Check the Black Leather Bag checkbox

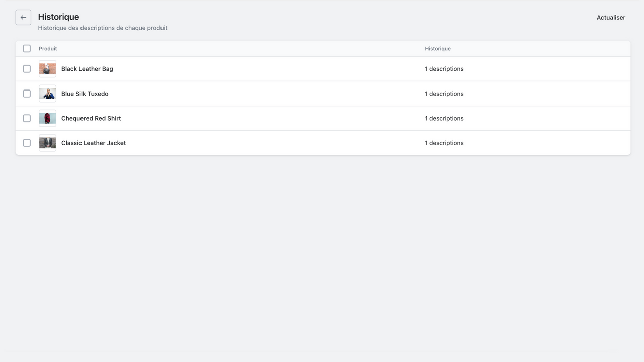tap(27, 69)
